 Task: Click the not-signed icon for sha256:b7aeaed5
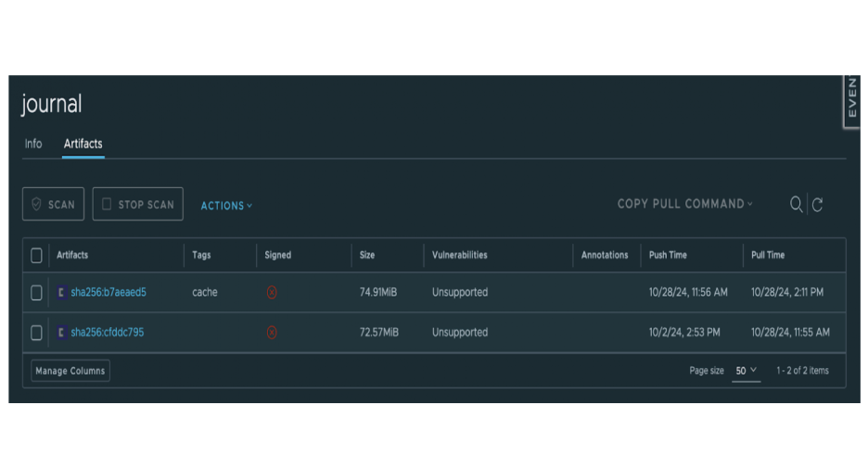272,292
